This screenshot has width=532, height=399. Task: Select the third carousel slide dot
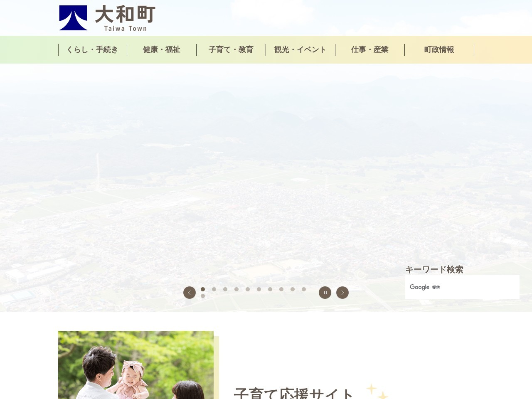pos(225,289)
